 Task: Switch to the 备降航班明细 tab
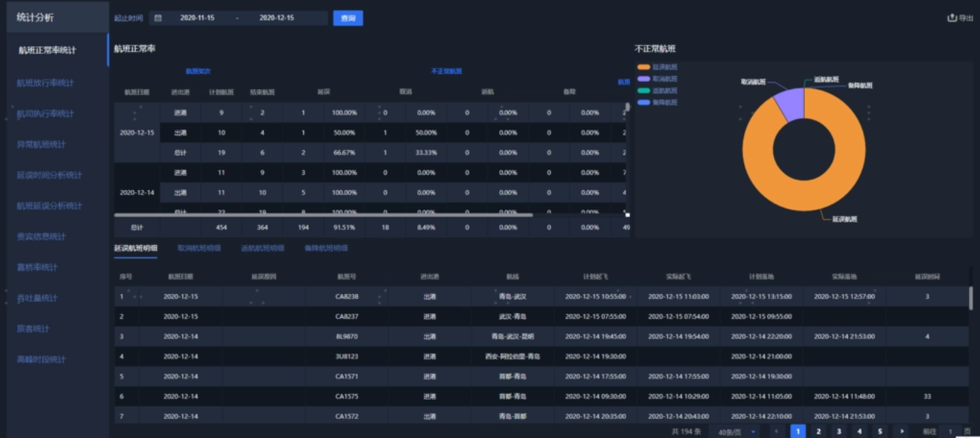click(326, 248)
